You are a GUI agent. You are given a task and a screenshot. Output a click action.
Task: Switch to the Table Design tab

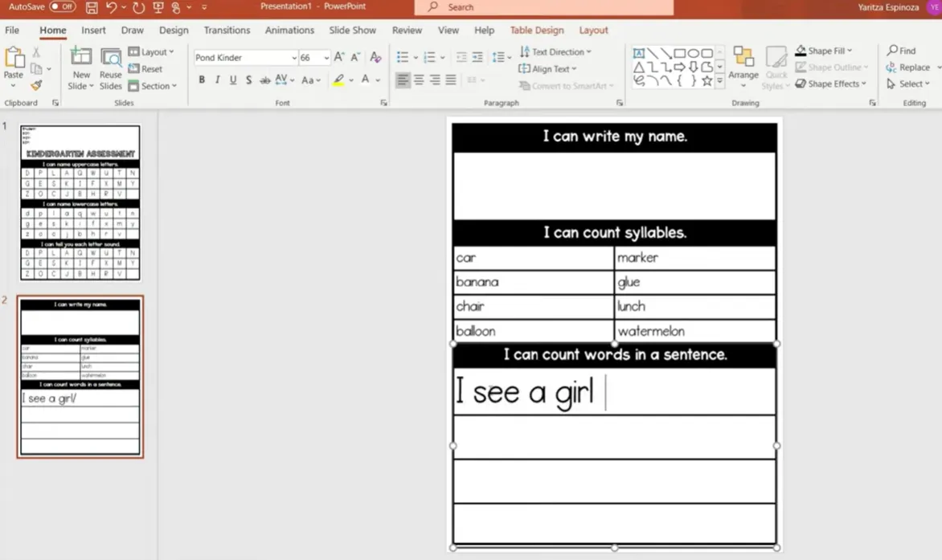[537, 31]
